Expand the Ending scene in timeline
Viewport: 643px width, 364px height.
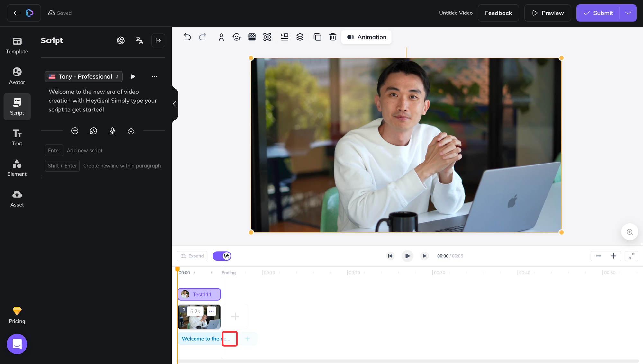coord(230,338)
